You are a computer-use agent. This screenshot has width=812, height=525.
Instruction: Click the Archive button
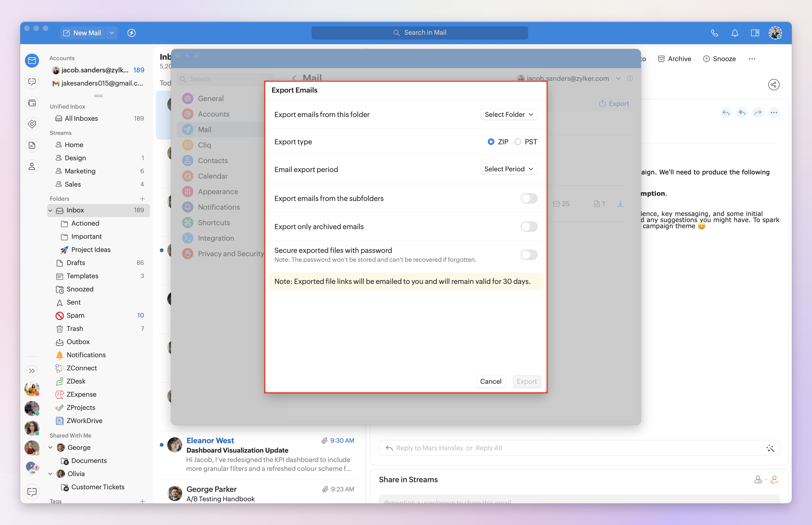674,59
